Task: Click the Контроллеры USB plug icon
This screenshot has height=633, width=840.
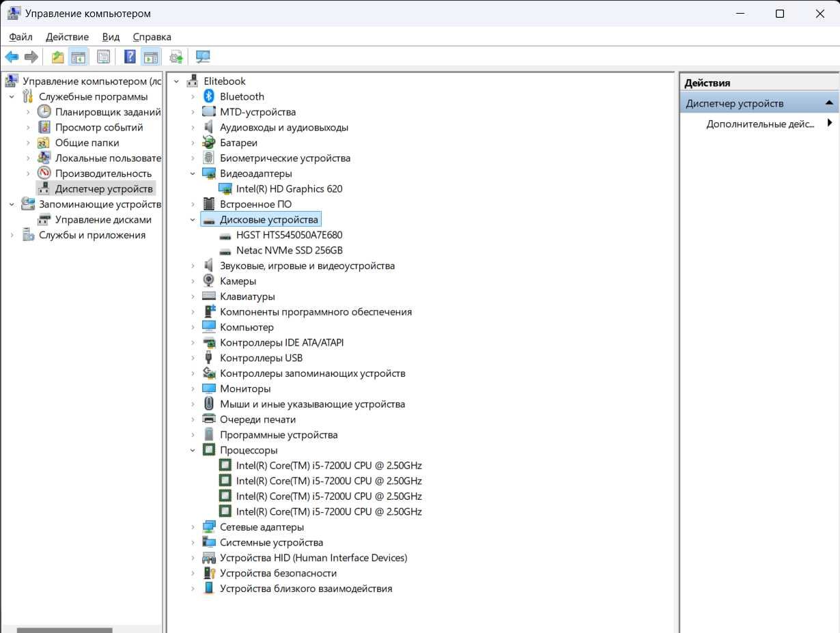Action: pos(209,358)
